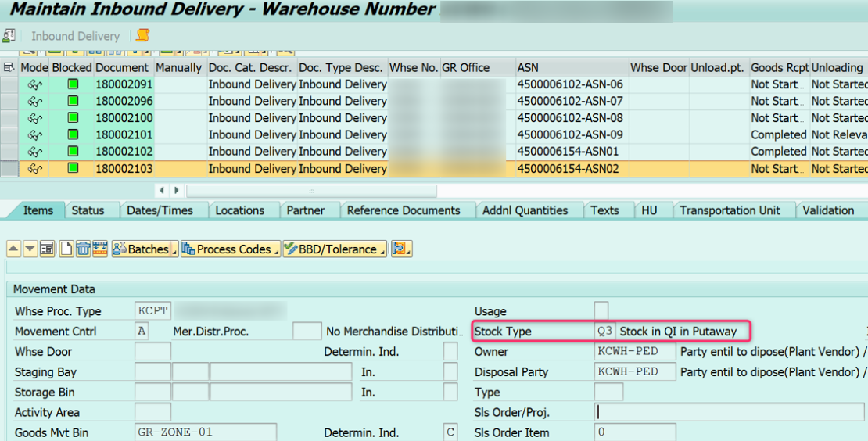Click the move item up arrow icon
The height and width of the screenshot is (441, 868).
pos(13,249)
